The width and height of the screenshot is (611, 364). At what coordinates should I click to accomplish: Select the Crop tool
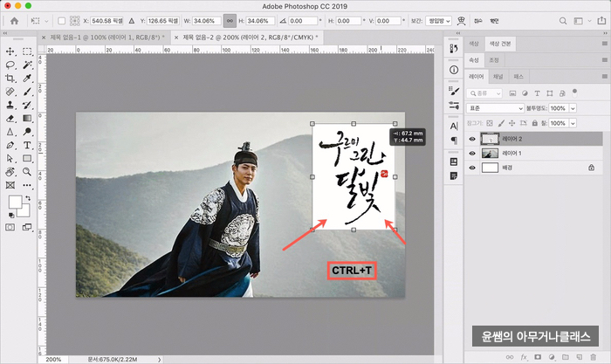(10, 79)
